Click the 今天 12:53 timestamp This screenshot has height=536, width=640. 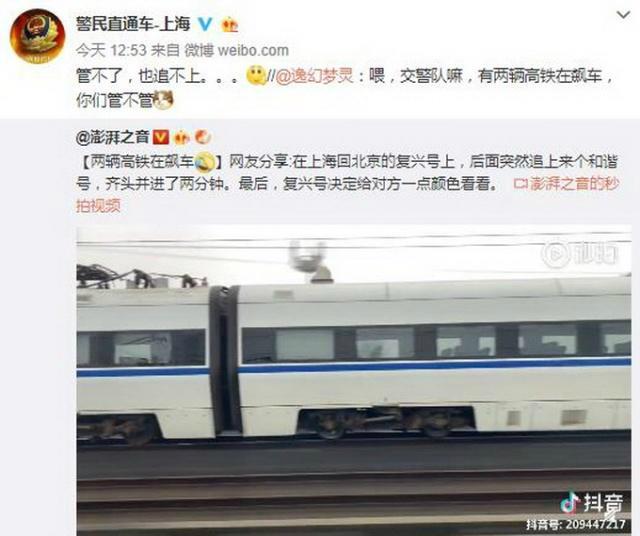pyautogui.click(x=111, y=51)
